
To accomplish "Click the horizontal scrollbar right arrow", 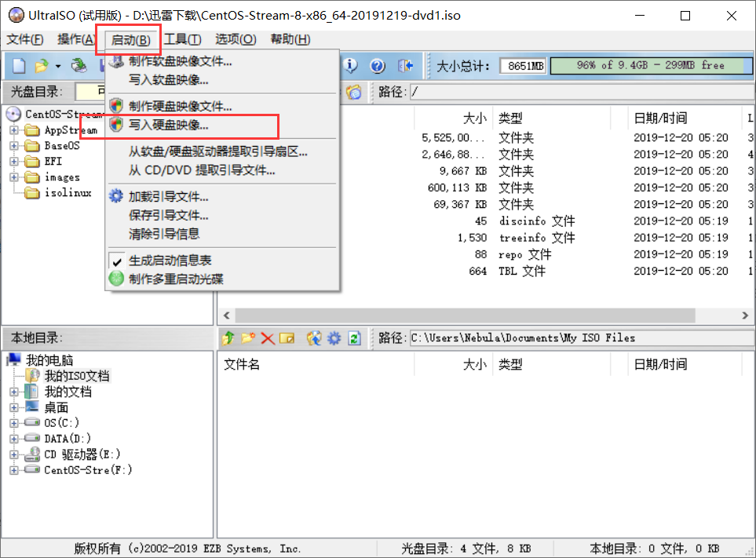I will tap(745, 315).
